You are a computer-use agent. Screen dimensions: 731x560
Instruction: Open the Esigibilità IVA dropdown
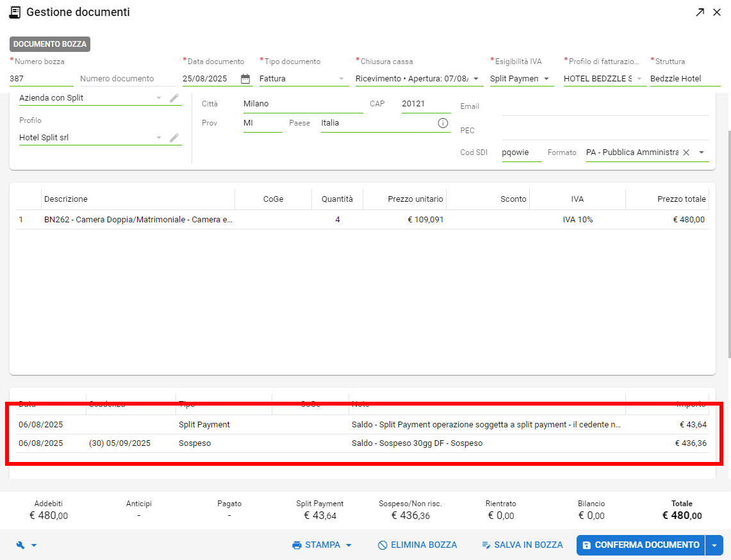(546, 79)
